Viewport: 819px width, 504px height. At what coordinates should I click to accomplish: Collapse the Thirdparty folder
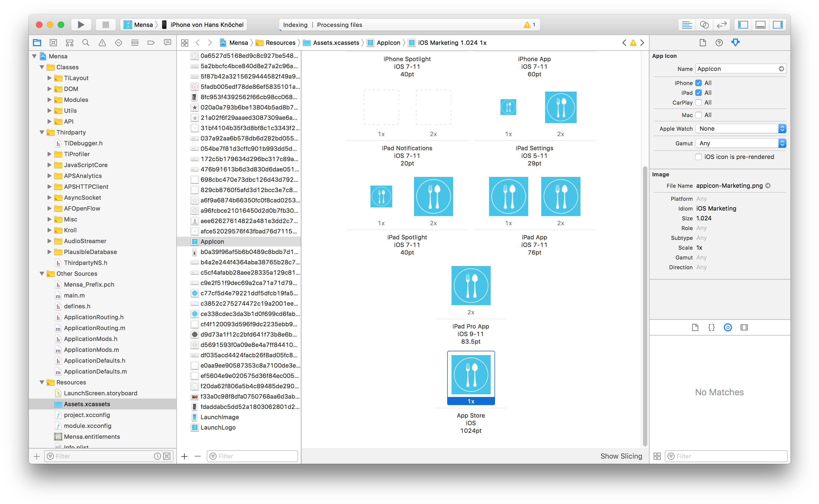point(42,132)
